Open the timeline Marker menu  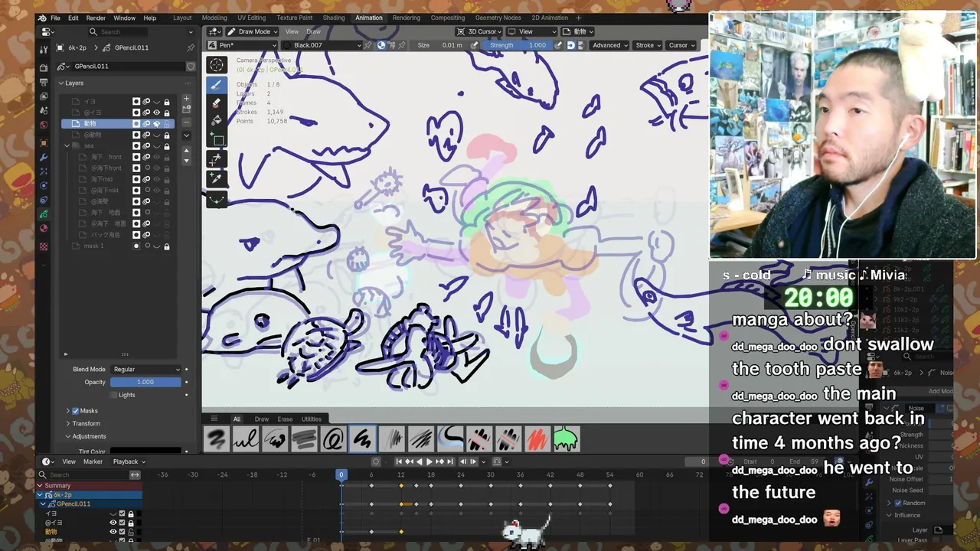93,461
